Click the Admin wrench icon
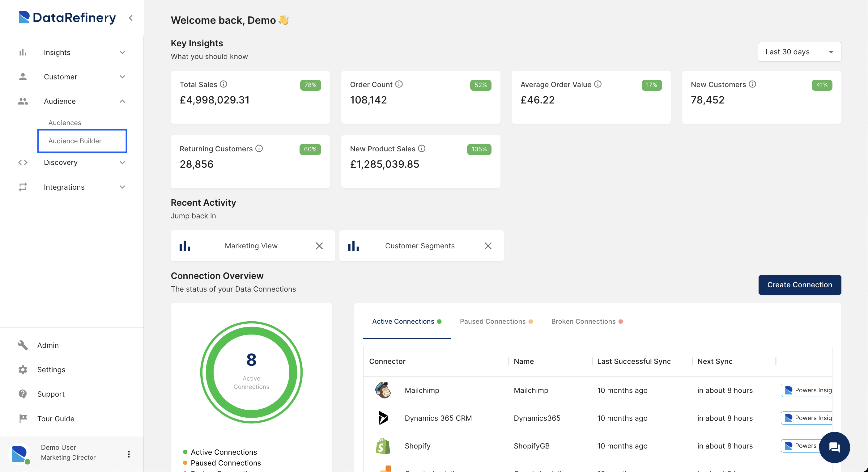Viewport: 868px width, 472px height. point(23,345)
